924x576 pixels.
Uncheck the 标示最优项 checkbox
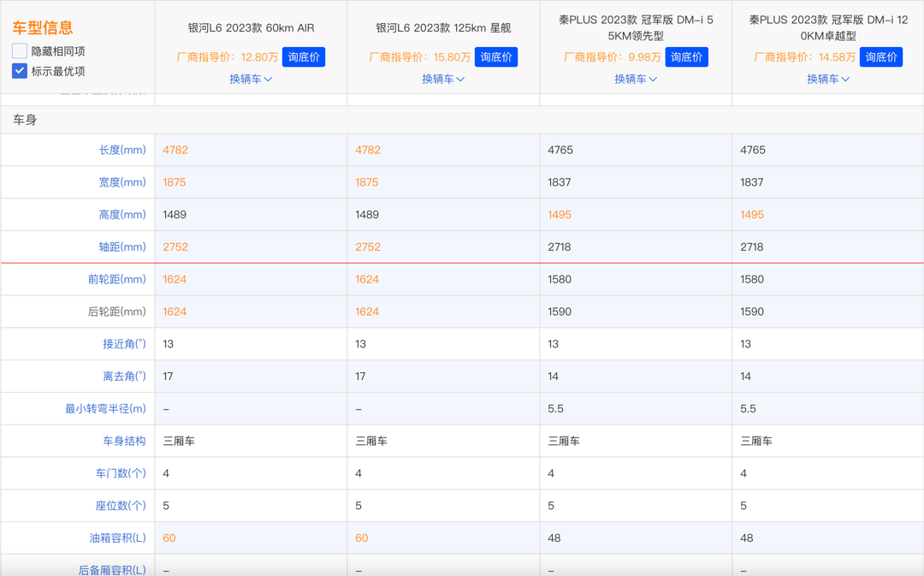pos(20,71)
